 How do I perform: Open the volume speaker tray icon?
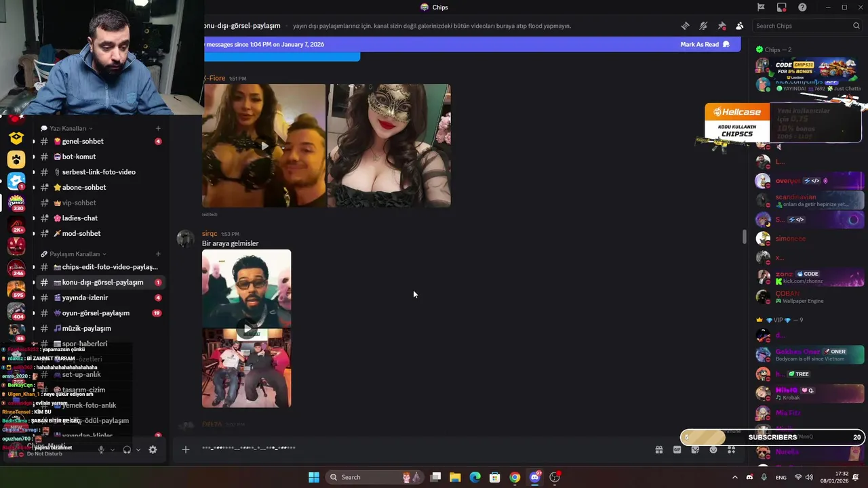(x=810, y=477)
